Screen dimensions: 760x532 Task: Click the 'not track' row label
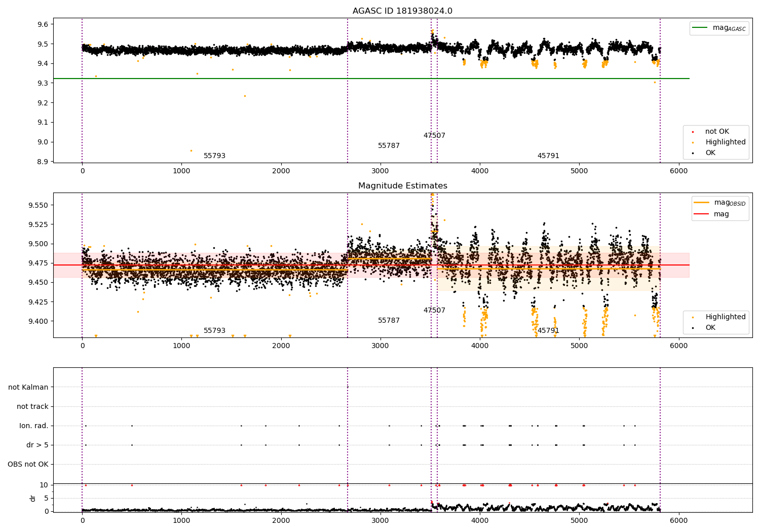(32, 407)
